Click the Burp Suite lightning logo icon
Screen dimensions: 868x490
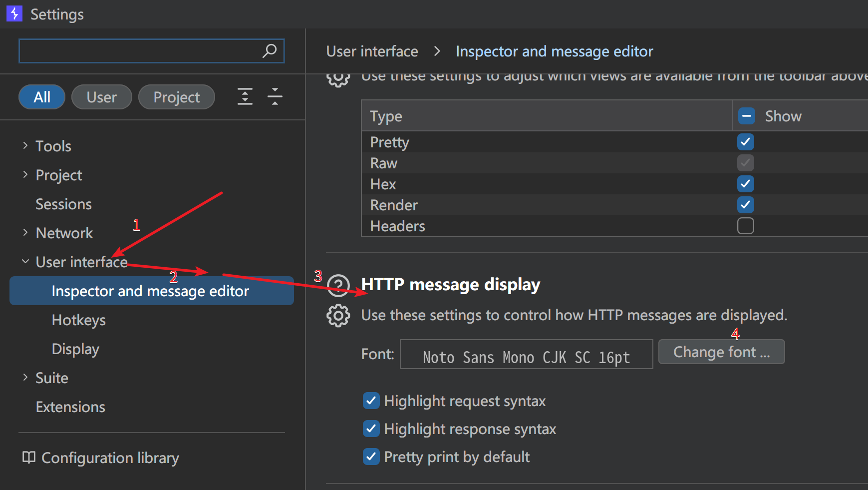[x=14, y=13]
